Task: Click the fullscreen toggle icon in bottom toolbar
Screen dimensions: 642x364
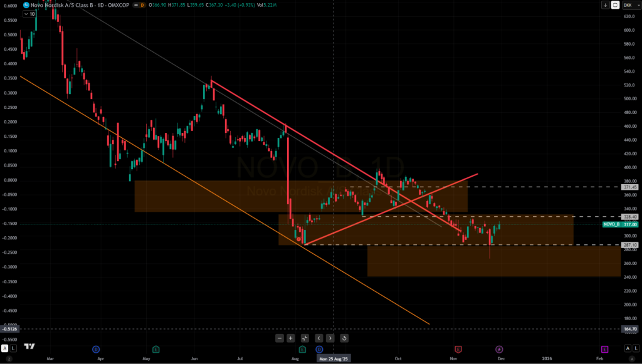Action: coord(305,338)
